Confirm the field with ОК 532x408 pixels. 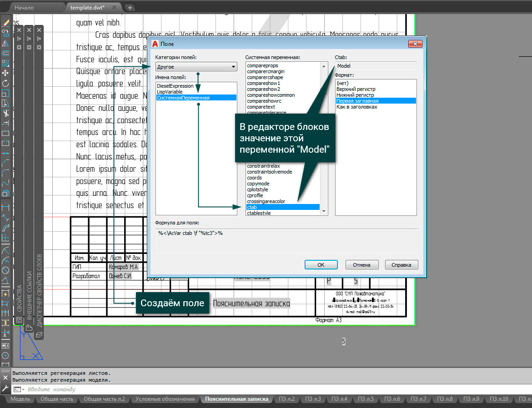(x=321, y=264)
